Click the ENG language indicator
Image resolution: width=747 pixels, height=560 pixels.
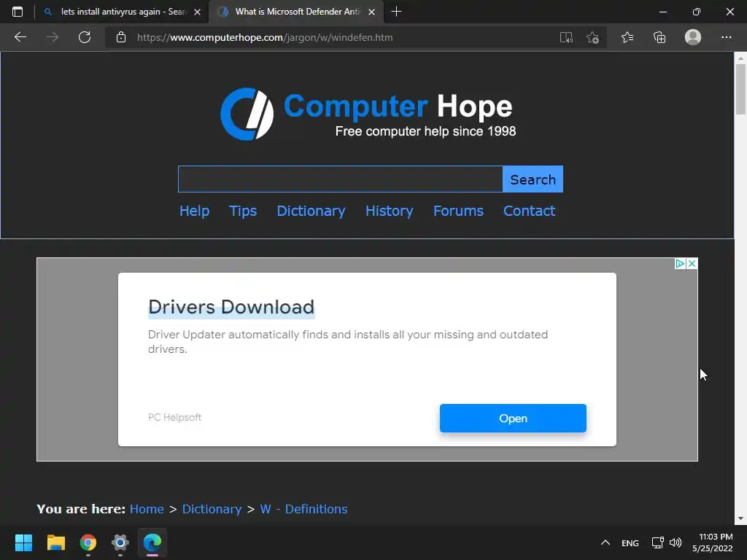pyautogui.click(x=630, y=542)
